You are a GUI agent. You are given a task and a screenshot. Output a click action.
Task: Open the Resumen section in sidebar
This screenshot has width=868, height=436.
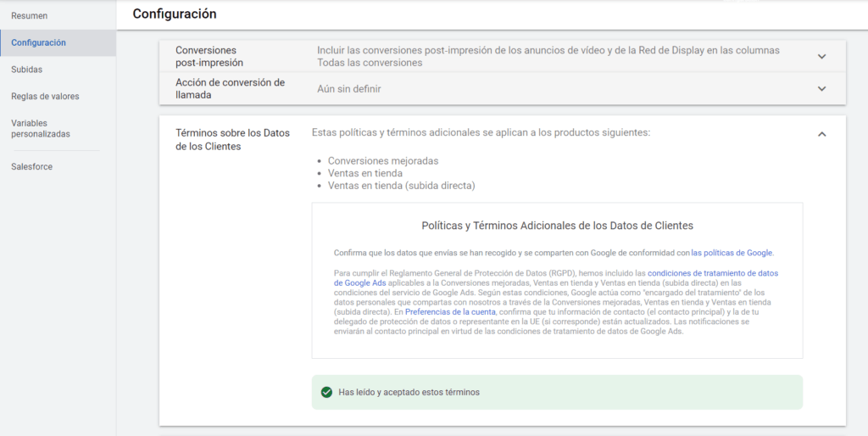pyautogui.click(x=30, y=16)
